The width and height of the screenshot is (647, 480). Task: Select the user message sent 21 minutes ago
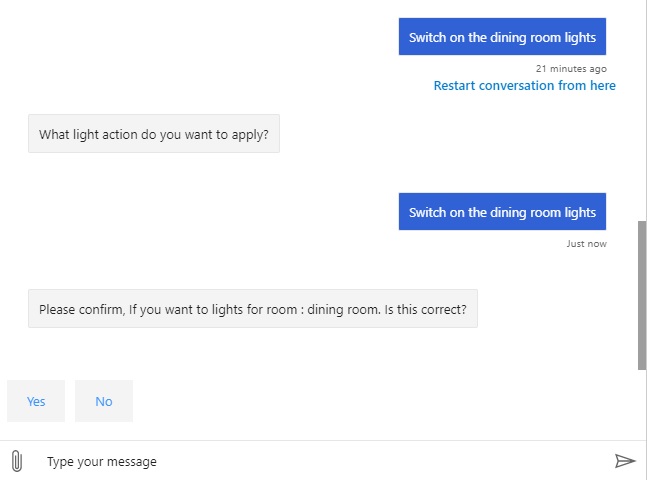coord(502,38)
